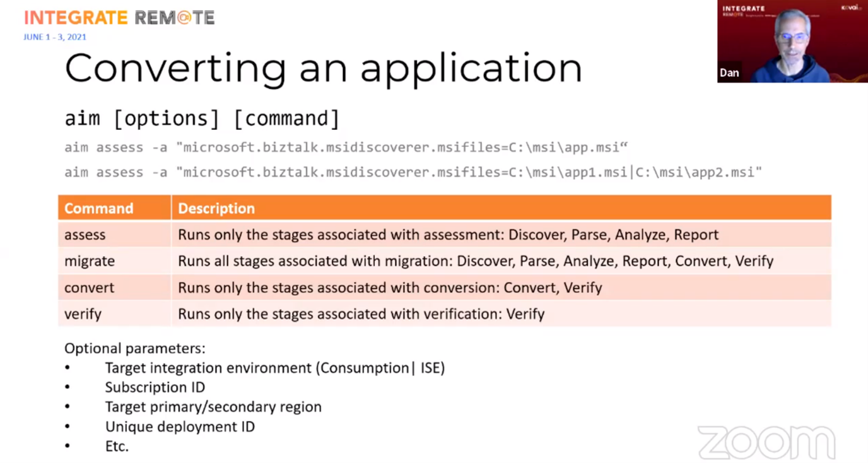Click the Integrate Remote logo
Image resolution: width=868 pixels, height=463 pixels.
click(119, 18)
